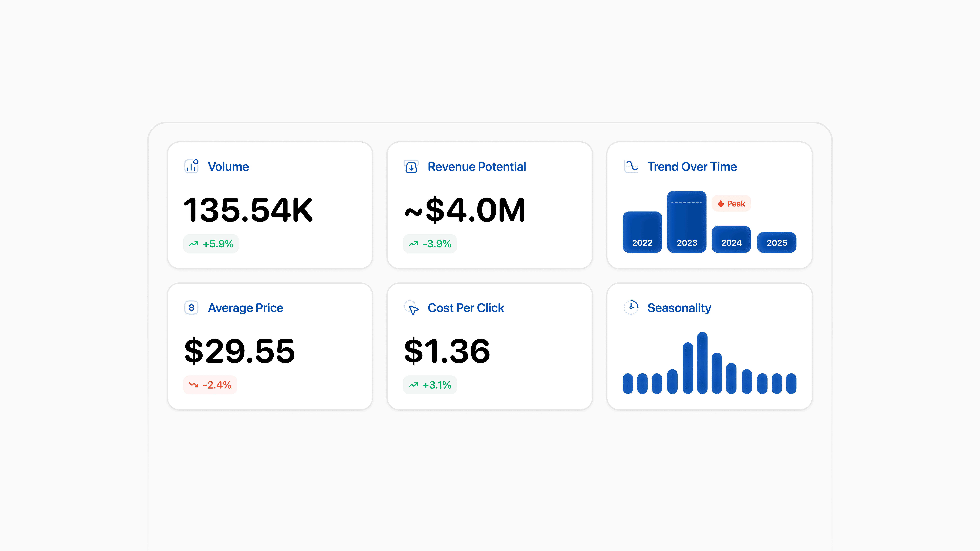Click the +5.9% volume change badge

pos(211,244)
